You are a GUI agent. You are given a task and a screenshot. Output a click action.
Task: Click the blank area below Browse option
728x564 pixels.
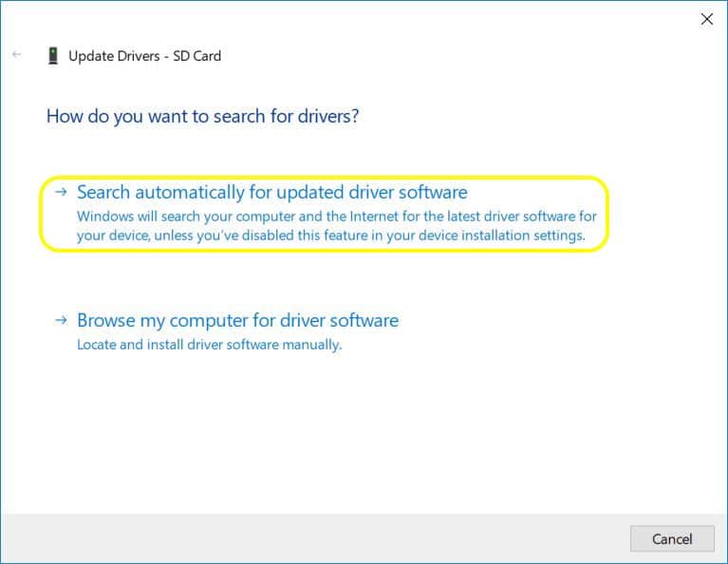point(361,427)
